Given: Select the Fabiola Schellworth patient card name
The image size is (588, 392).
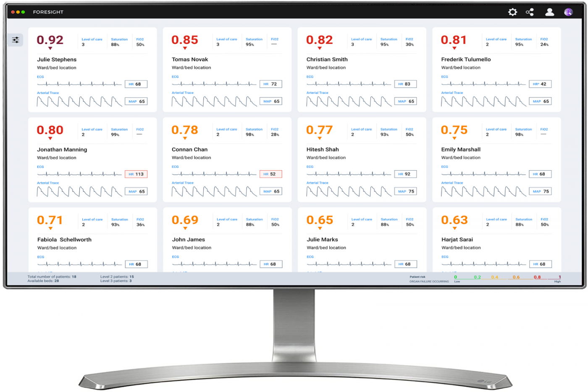Looking at the screenshot, I should [64, 239].
